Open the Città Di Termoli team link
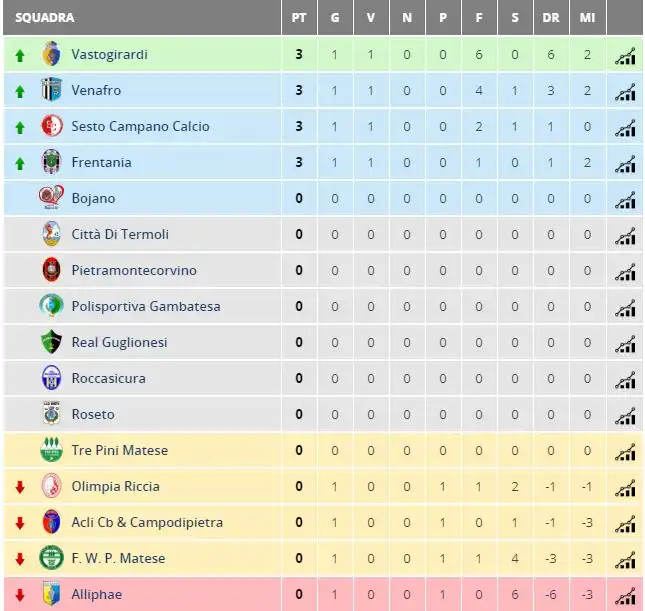645x611 pixels. 120,234
